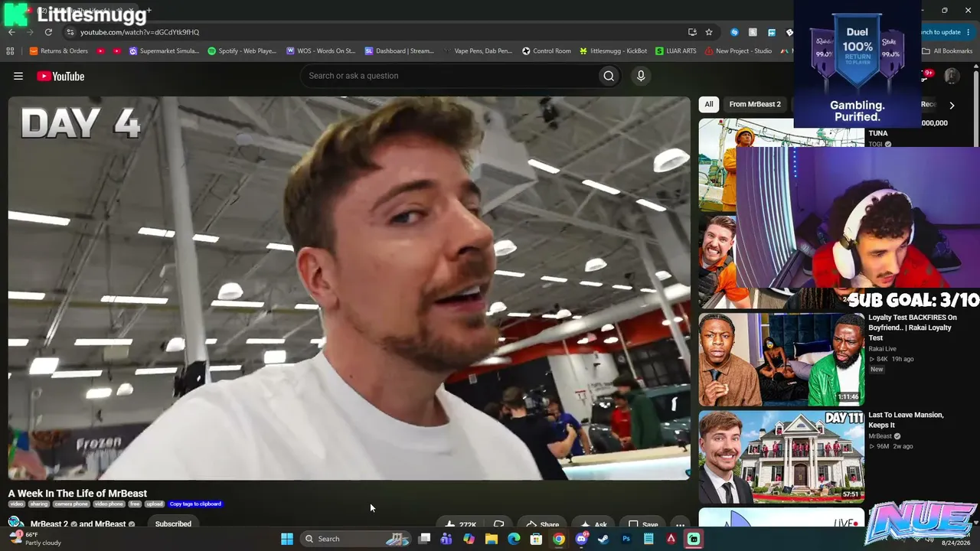Viewport: 980px width, 551px height.
Task: Click the Share button below the video
Action: click(x=542, y=525)
